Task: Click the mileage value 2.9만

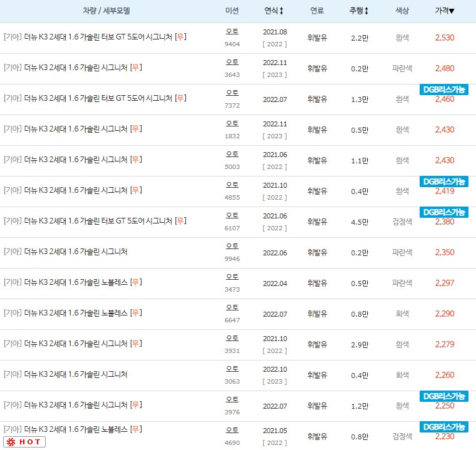Action: pos(360,344)
